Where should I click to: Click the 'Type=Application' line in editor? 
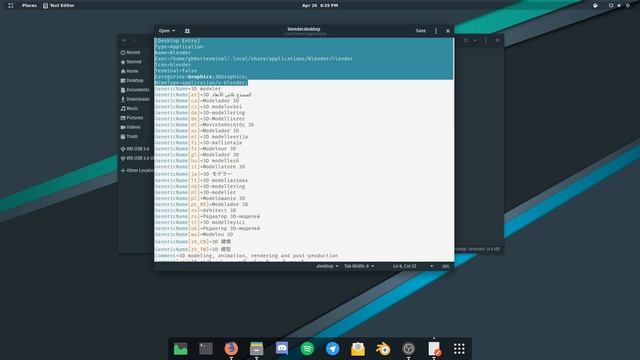[179, 47]
